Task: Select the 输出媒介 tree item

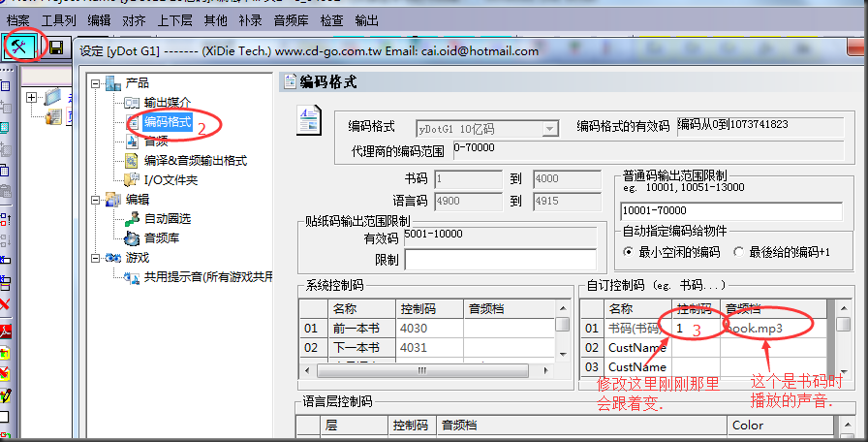Action: (x=167, y=103)
